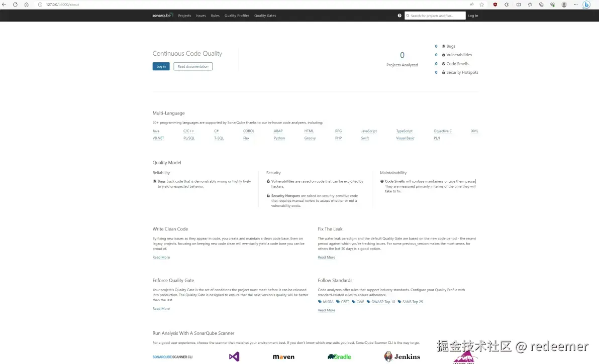Click the Objective C language link
The width and height of the screenshot is (599, 364).
coord(442,131)
